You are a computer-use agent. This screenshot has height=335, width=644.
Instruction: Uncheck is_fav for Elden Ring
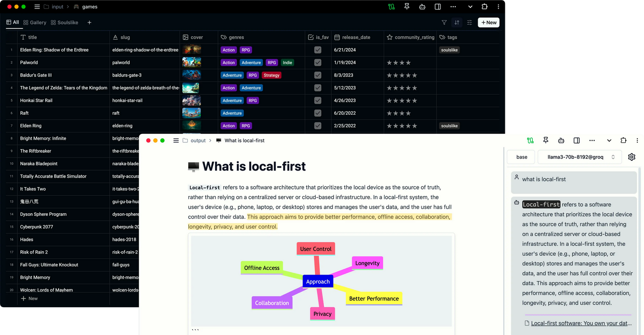318,126
